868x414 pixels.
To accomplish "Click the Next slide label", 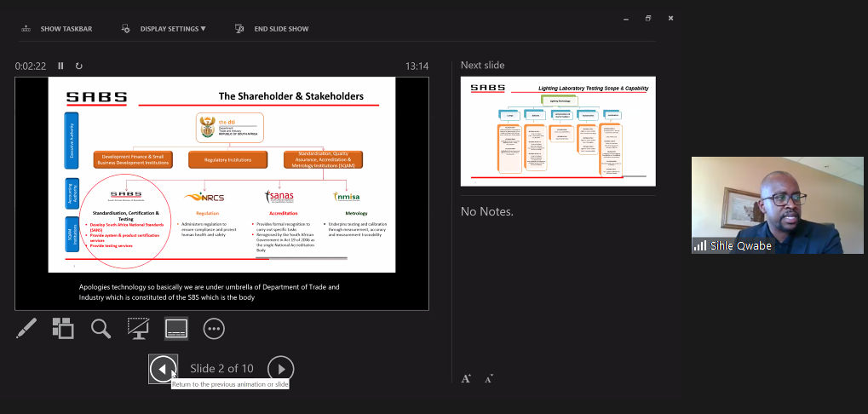I will pos(483,66).
